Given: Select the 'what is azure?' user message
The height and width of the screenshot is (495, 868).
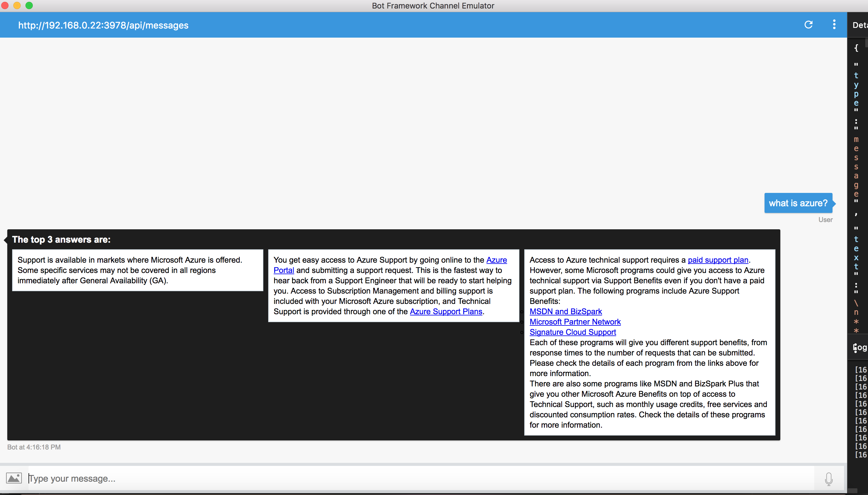Looking at the screenshot, I should point(798,203).
